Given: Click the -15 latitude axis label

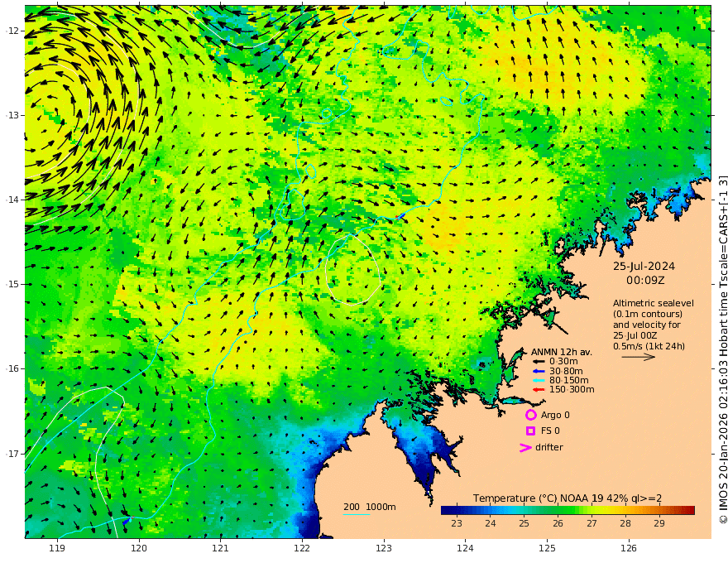Looking at the screenshot, I should coord(12,284).
